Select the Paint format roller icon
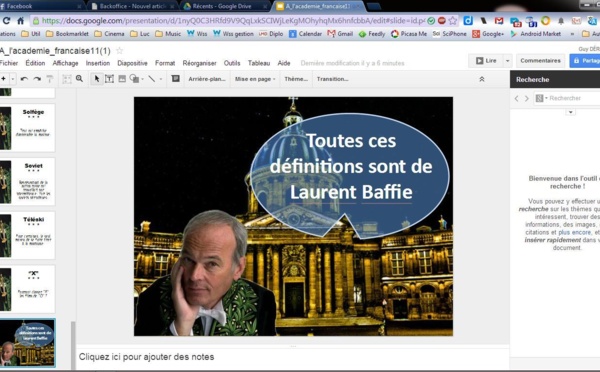Image resolution: width=600 pixels, height=372 pixels. click(50, 79)
